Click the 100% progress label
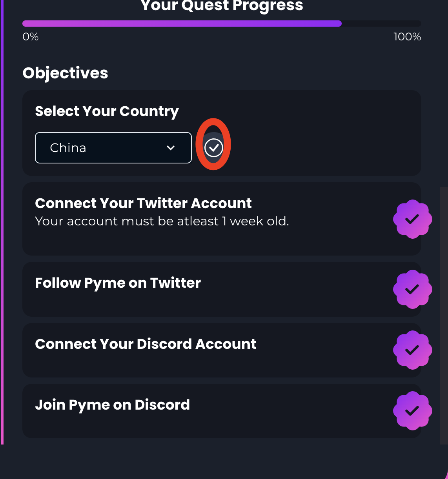Viewport: 448px width, 479px height. (x=407, y=37)
